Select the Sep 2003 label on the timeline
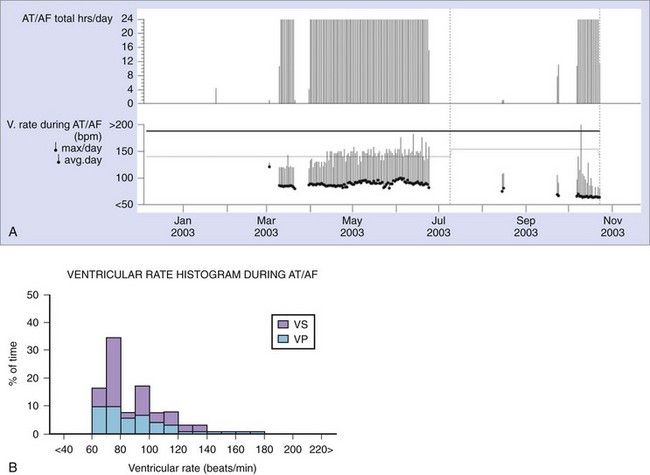This screenshot has width=650, height=475. click(526, 226)
